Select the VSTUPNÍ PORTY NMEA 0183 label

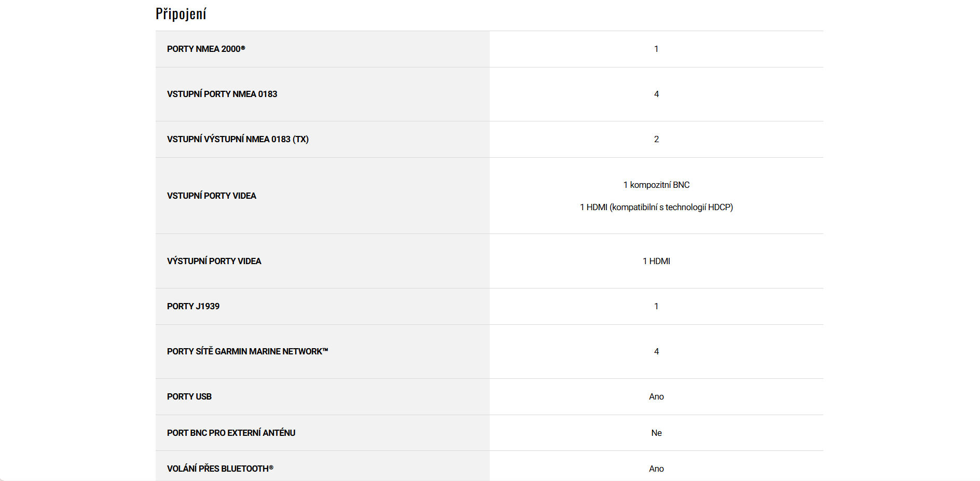tap(222, 94)
